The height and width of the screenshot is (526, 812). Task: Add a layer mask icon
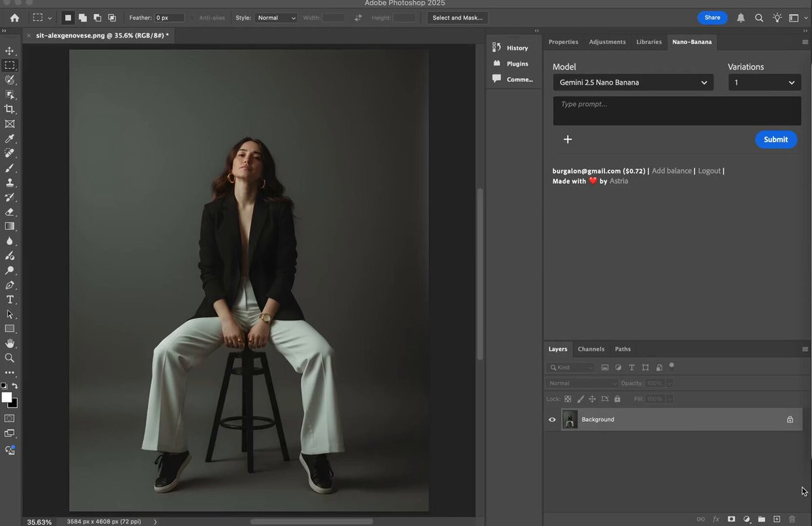tap(731, 519)
